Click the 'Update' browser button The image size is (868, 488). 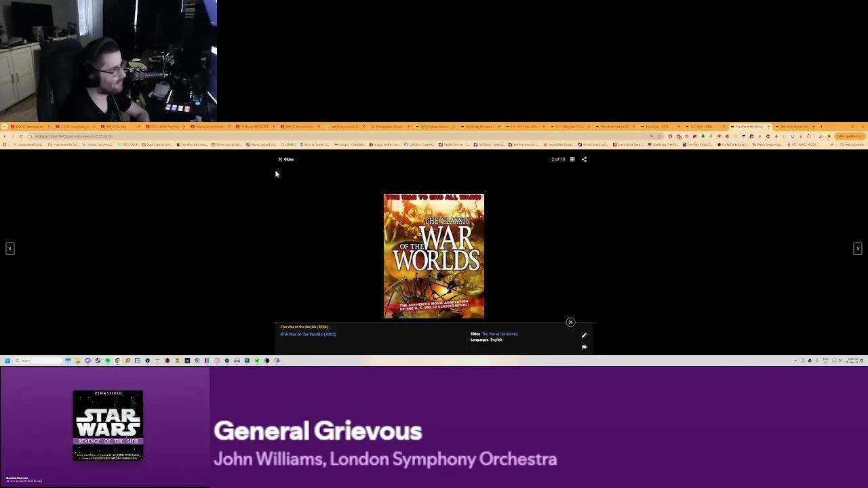point(850,136)
